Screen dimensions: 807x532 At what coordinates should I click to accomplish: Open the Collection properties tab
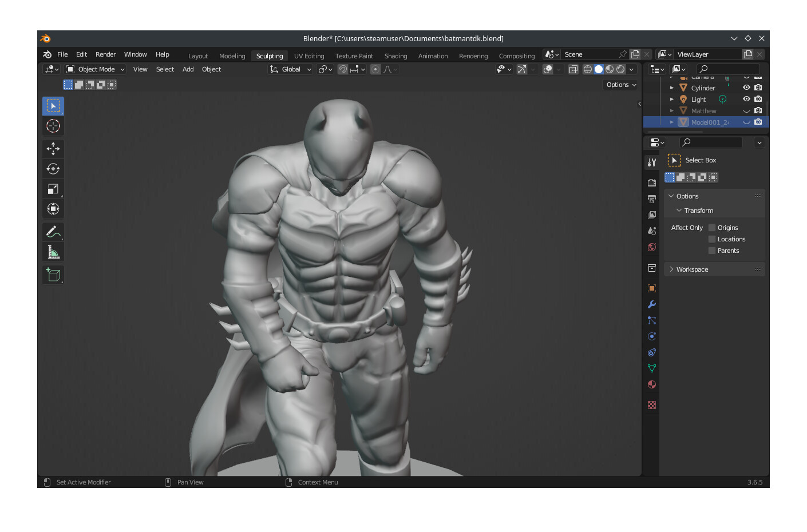(652, 268)
